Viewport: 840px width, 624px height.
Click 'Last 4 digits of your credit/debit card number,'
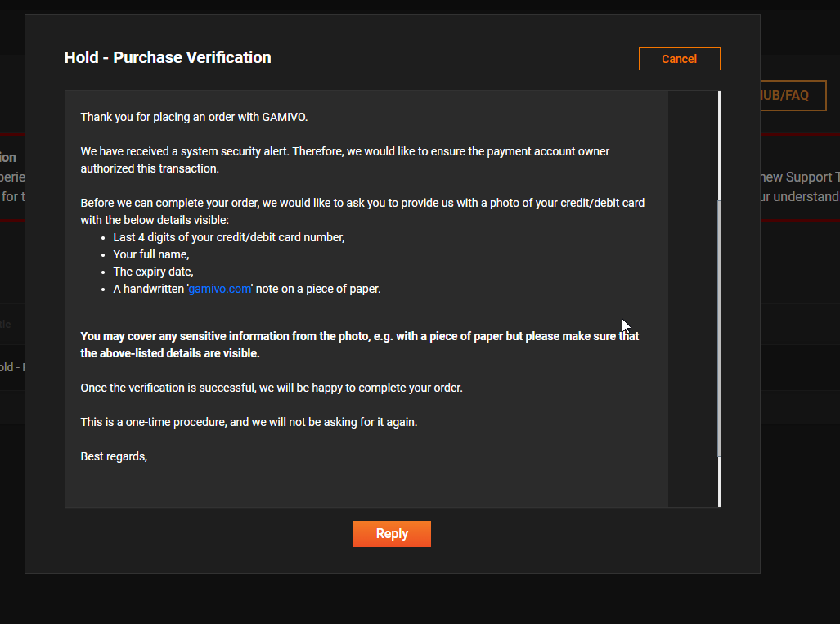click(x=229, y=237)
